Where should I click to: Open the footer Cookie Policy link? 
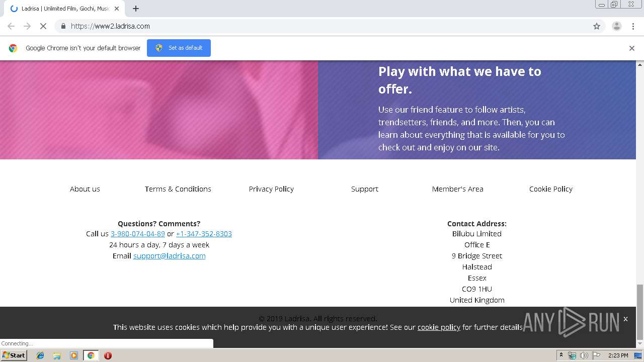coord(551,189)
